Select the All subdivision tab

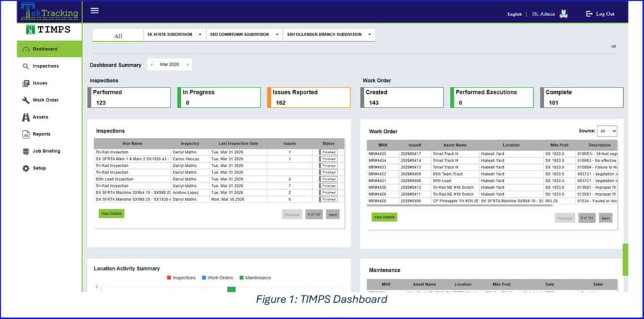118,36
